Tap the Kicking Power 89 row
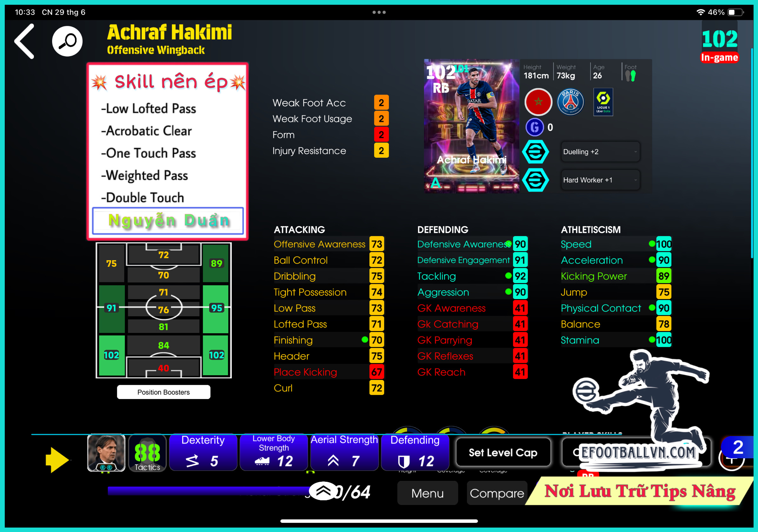The height and width of the screenshot is (532, 758). point(616,276)
